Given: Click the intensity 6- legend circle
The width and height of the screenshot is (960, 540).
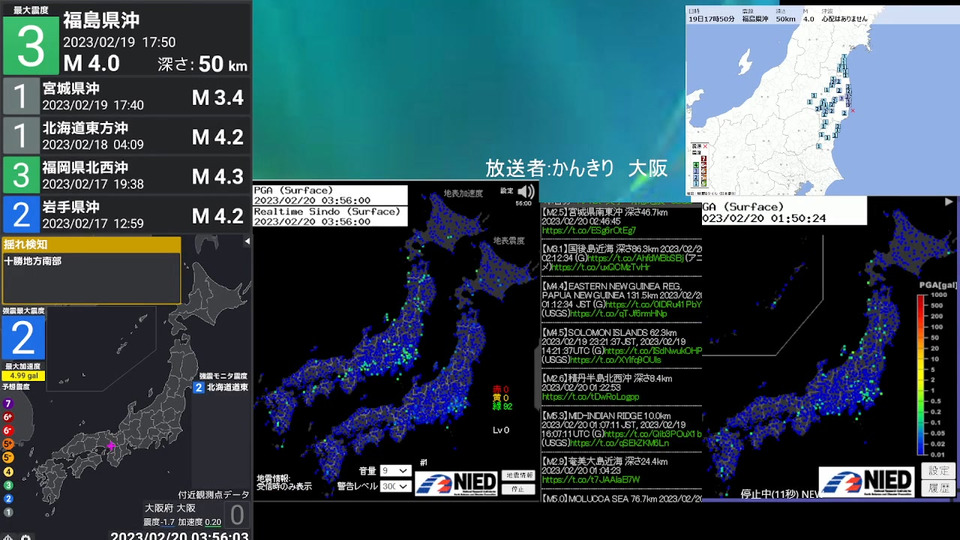Looking at the screenshot, I should tap(8, 431).
